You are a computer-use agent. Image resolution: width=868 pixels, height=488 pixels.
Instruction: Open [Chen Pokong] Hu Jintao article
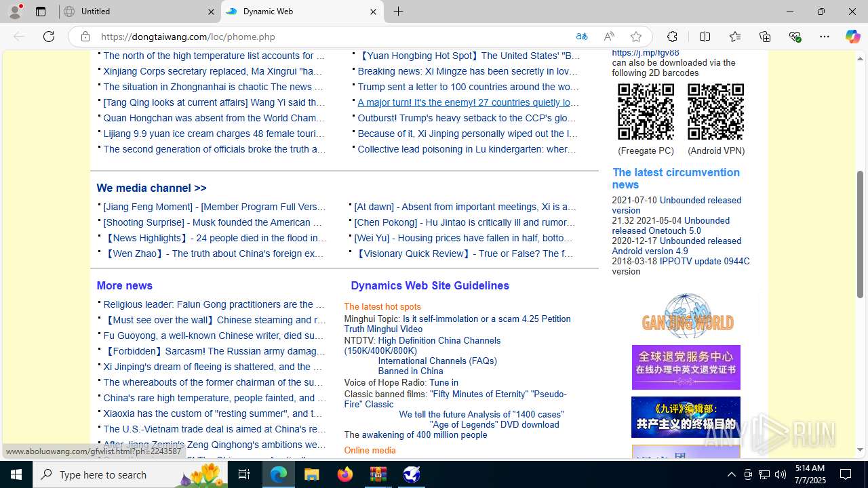pos(465,222)
